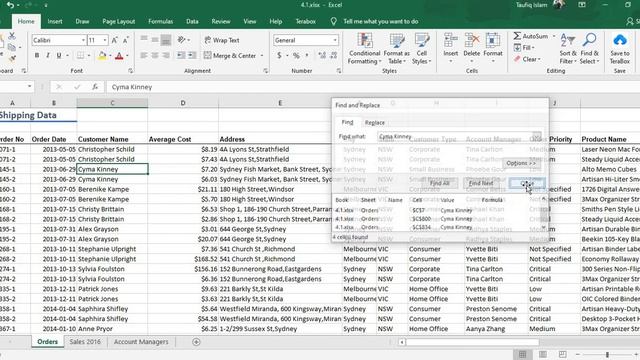This screenshot has width=640, height=360.
Task: Click Find All button
Action: 439,183
